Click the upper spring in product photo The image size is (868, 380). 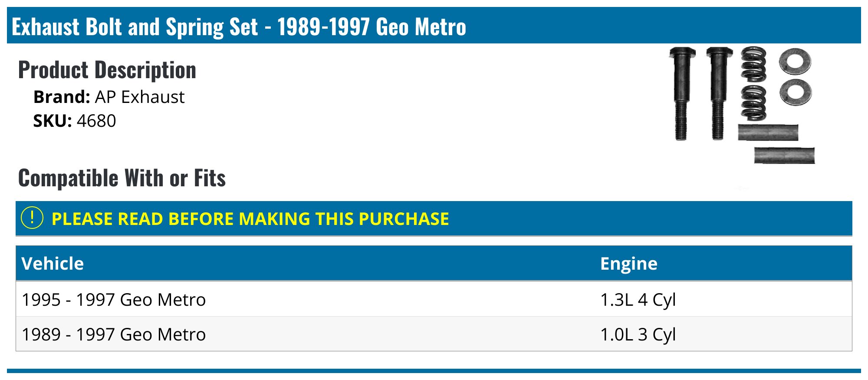pyautogui.click(x=753, y=64)
